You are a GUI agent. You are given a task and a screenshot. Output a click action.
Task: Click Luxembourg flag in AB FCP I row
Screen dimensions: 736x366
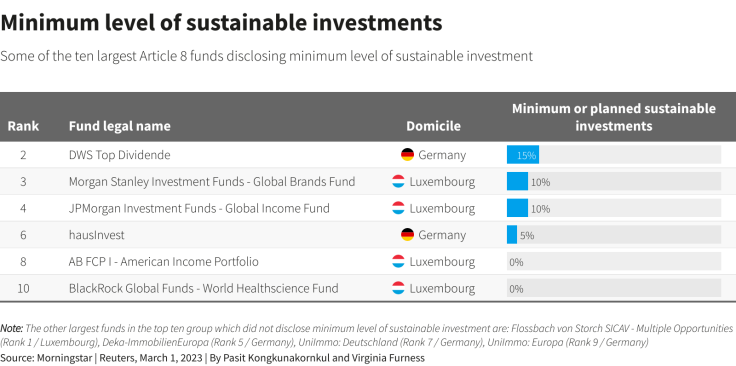tap(398, 261)
